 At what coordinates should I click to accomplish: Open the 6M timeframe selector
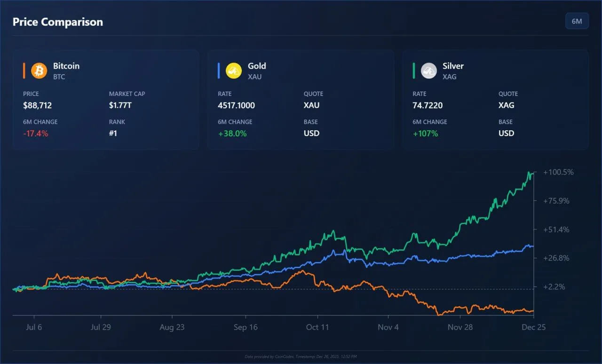[x=577, y=21]
